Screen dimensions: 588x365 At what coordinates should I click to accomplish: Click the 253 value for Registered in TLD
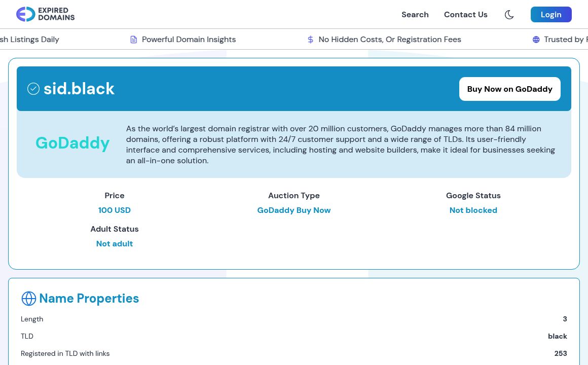click(561, 353)
